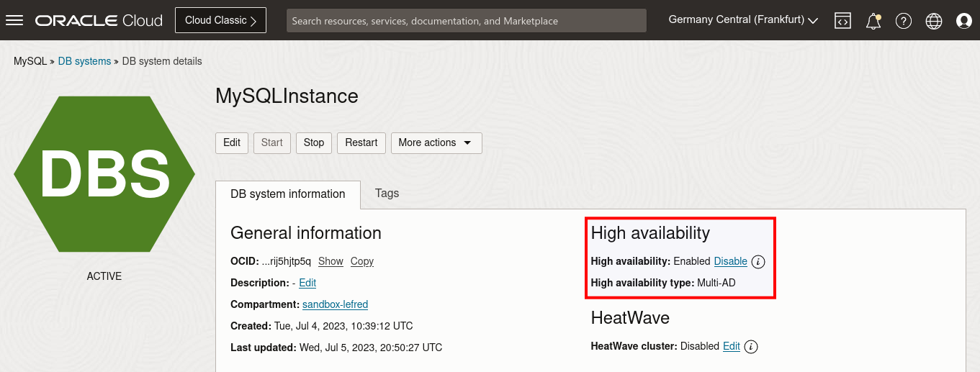Click the OCID value ...rij5hjtp5q
The width and height of the screenshot is (980, 372).
pyautogui.click(x=287, y=261)
